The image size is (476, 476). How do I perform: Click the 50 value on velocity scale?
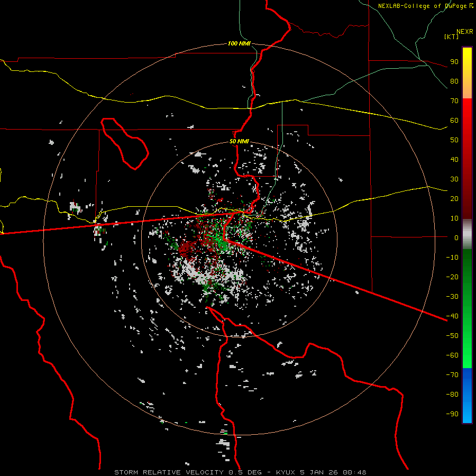tap(454, 140)
